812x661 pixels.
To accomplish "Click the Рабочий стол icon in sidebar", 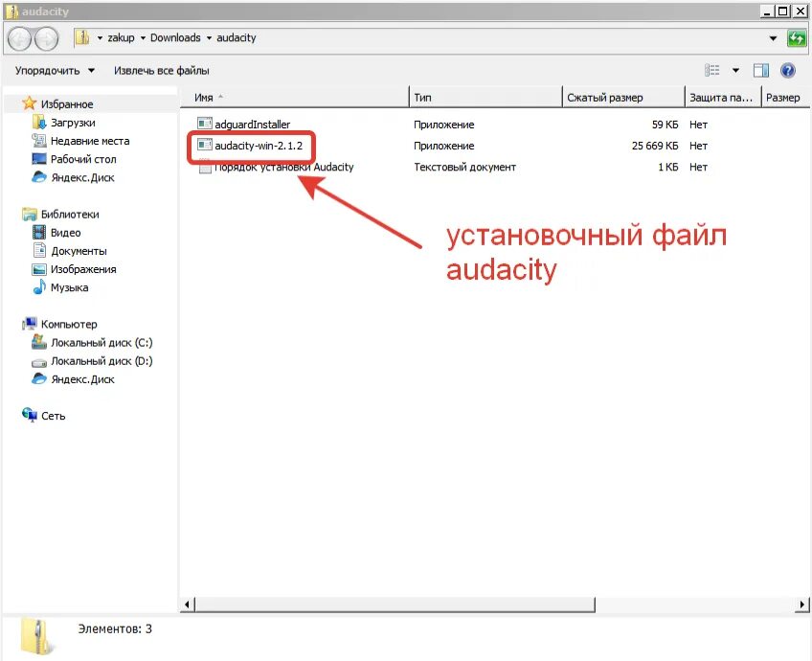I will coord(39,158).
